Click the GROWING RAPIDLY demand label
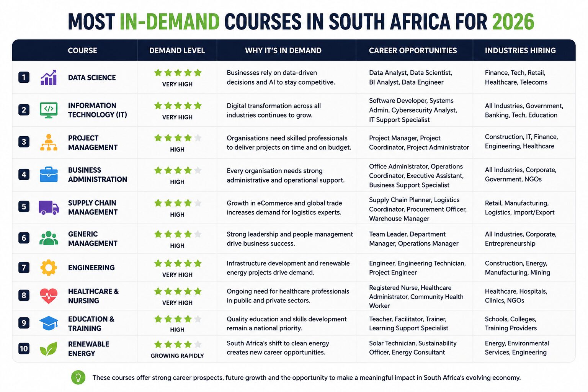 coord(177,356)
